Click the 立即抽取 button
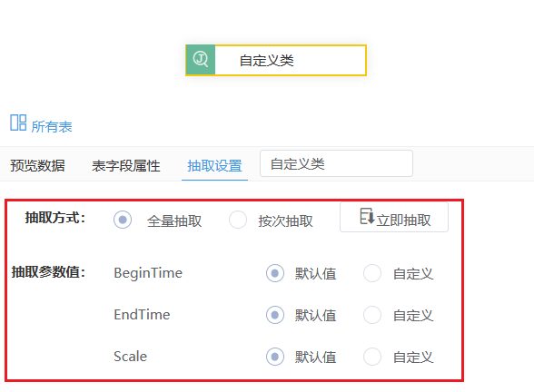Viewport: 534px width, 392px height. click(394, 218)
